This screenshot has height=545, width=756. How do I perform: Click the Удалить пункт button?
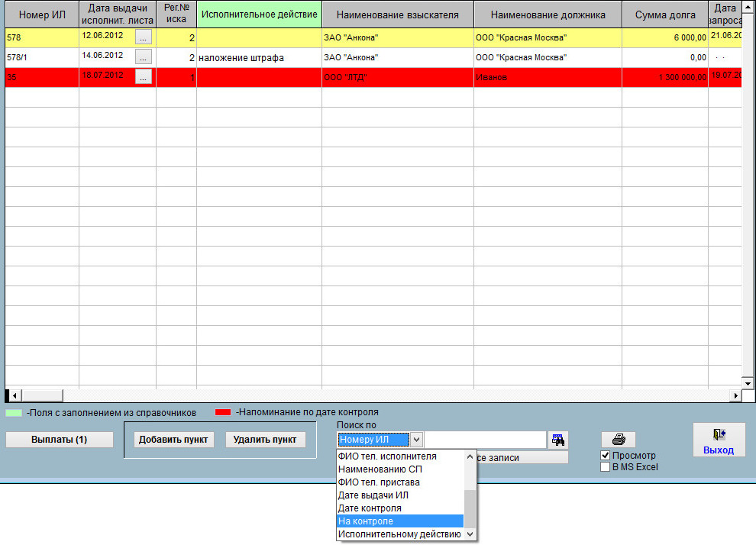click(x=265, y=440)
